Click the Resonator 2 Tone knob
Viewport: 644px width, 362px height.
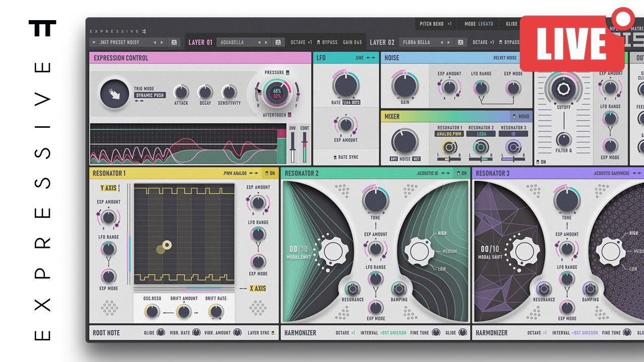(375, 200)
